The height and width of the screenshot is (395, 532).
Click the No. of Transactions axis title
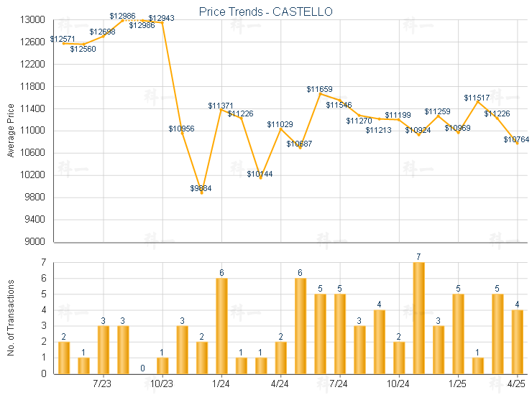coord(11,317)
